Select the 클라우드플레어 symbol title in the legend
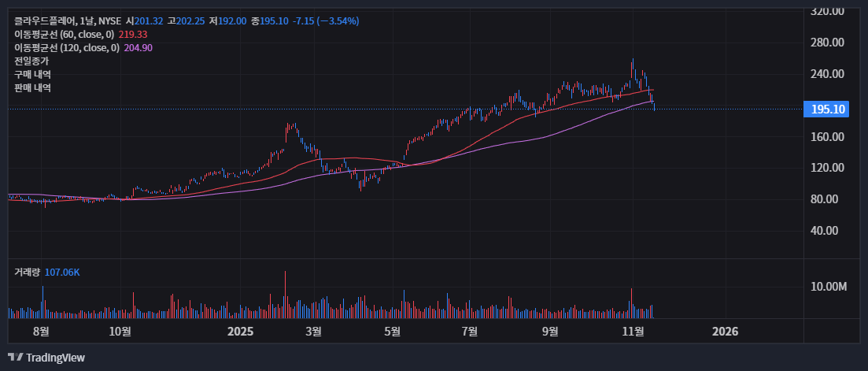 46,20
